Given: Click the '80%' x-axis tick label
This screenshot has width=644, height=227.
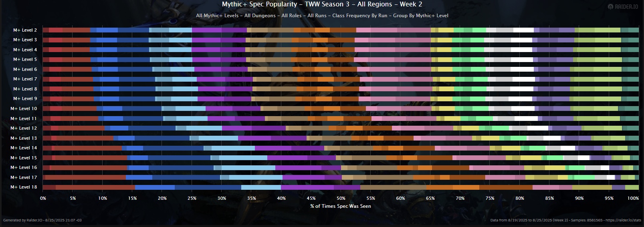Looking at the screenshot, I should coord(520,198).
